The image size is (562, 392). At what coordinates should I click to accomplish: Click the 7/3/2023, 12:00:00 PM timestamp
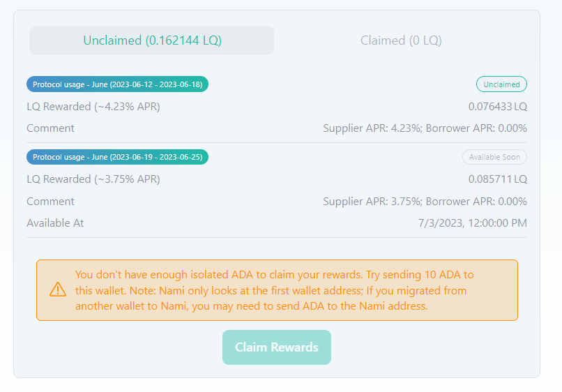(x=472, y=223)
